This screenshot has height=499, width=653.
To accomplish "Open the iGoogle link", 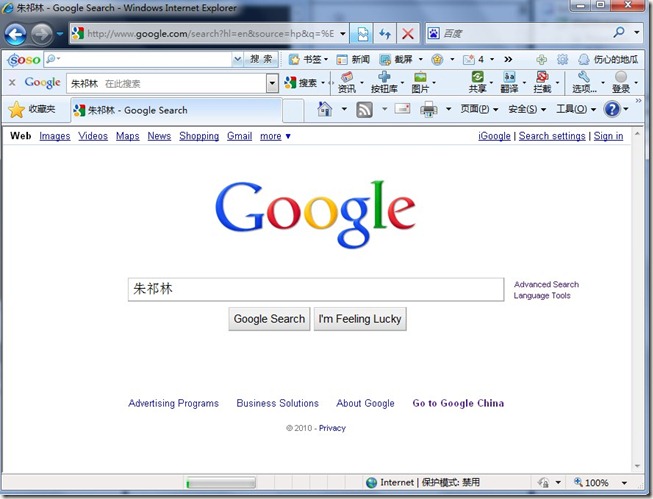I will point(494,136).
